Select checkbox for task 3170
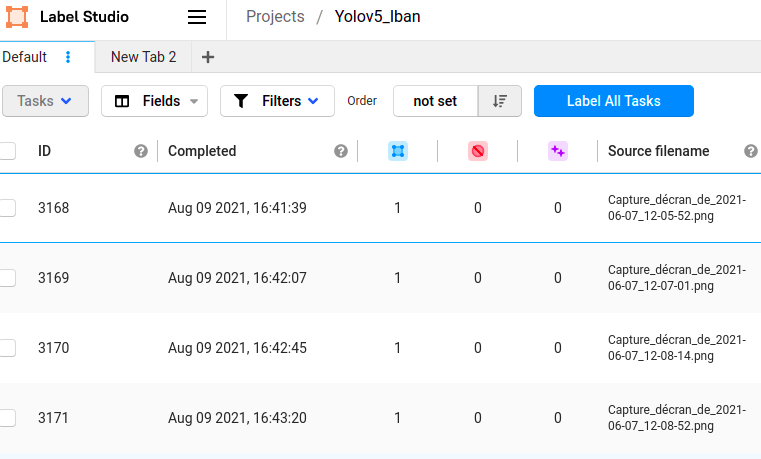761x459 pixels. pos(7,348)
